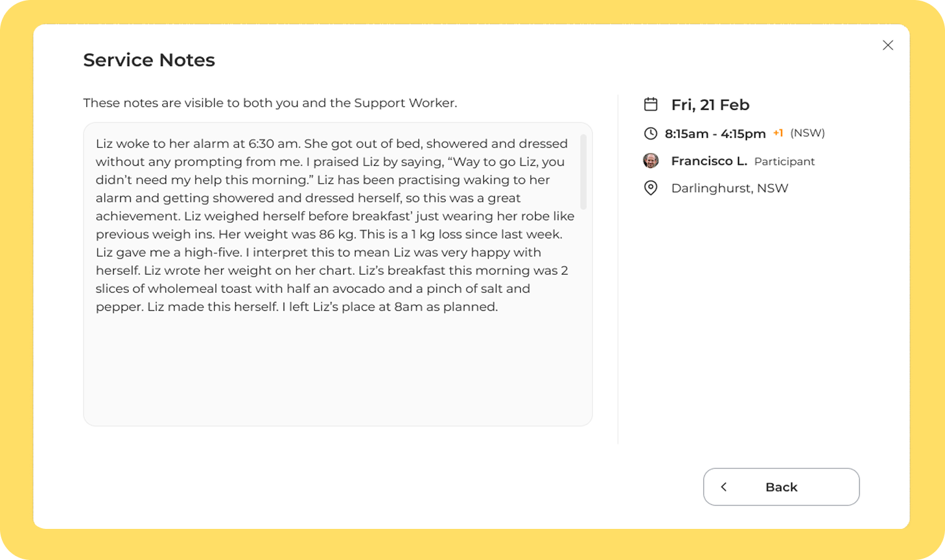Click the calendar icon beside the date
Image resolution: width=945 pixels, height=560 pixels.
pyautogui.click(x=651, y=104)
